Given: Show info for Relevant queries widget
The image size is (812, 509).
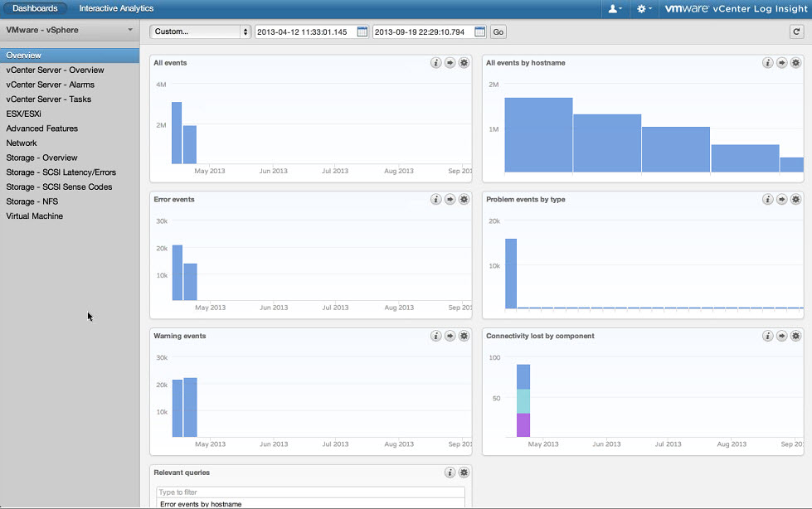Looking at the screenshot, I should tap(450, 473).
